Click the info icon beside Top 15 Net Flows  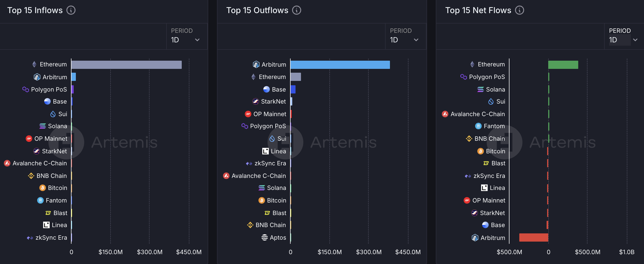pyautogui.click(x=519, y=10)
